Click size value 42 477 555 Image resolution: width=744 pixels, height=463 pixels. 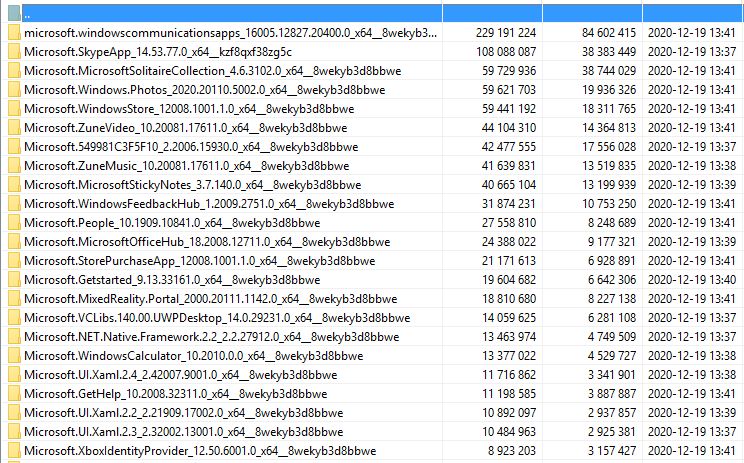[x=509, y=147]
